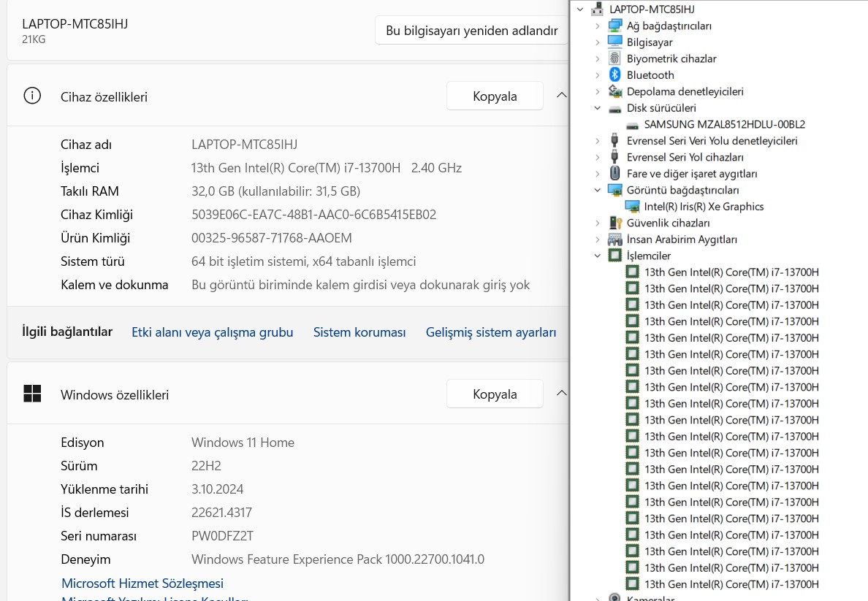Click the Sürüm value 22H2
The height and width of the screenshot is (601, 868).
[206, 465]
